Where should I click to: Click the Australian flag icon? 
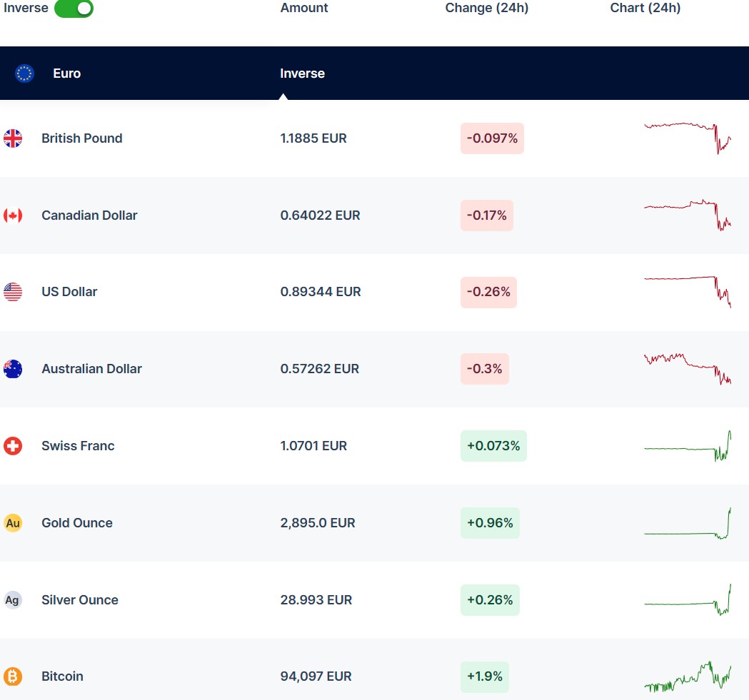coord(13,369)
